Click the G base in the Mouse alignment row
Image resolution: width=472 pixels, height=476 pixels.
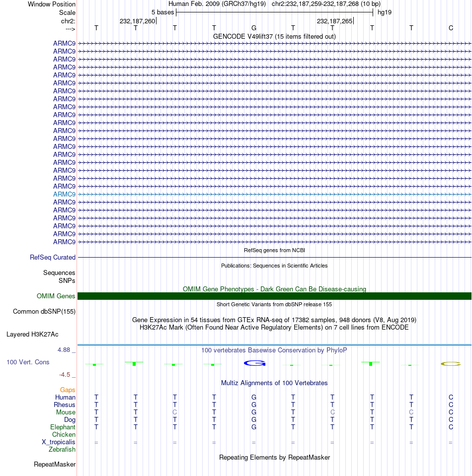[x=254, y=412]
